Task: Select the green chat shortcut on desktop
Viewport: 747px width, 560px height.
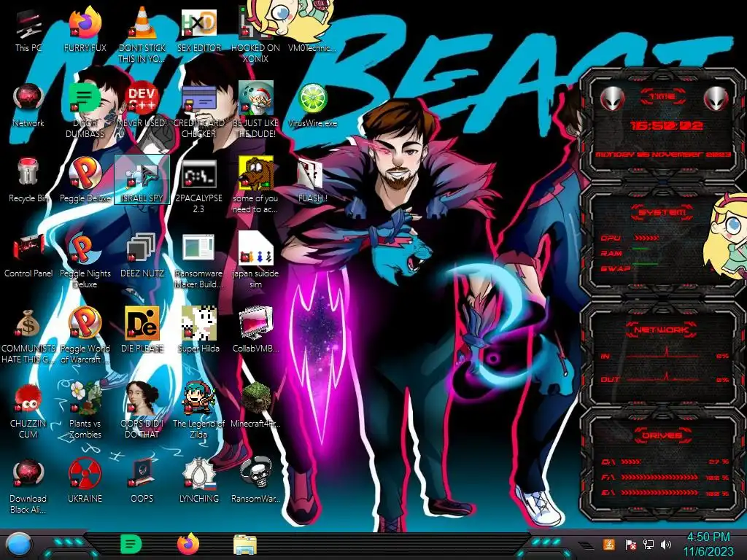Action: (85, 110)
